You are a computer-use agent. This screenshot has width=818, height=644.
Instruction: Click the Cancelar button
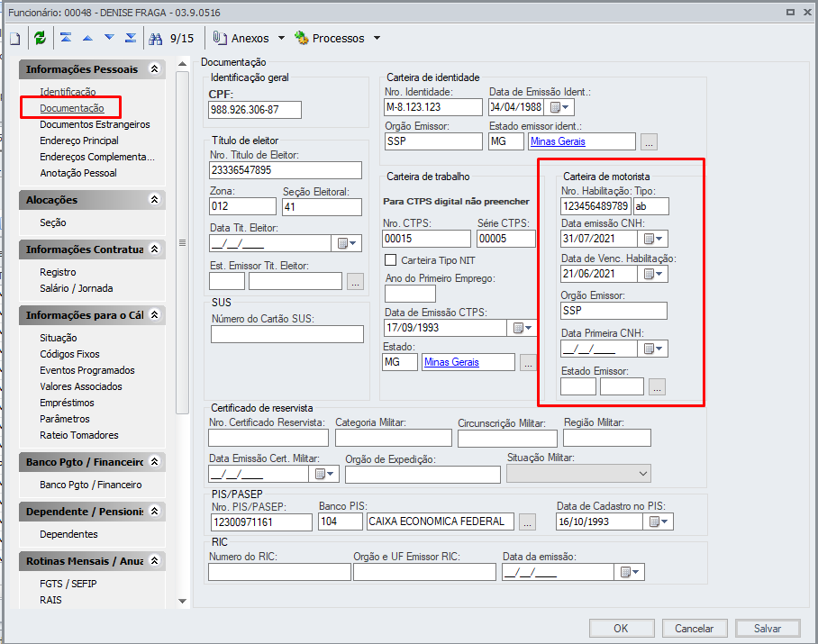click(x=695, y=628)
